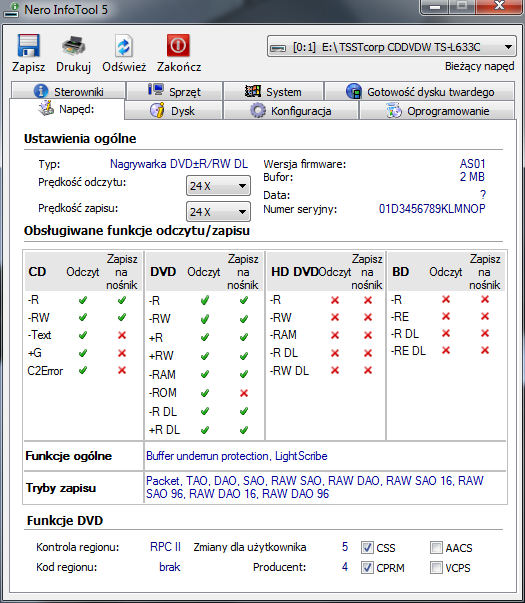Click the Oprogramowanie tab icon
This screenshot has height=603, width=525.
[393, 110]
